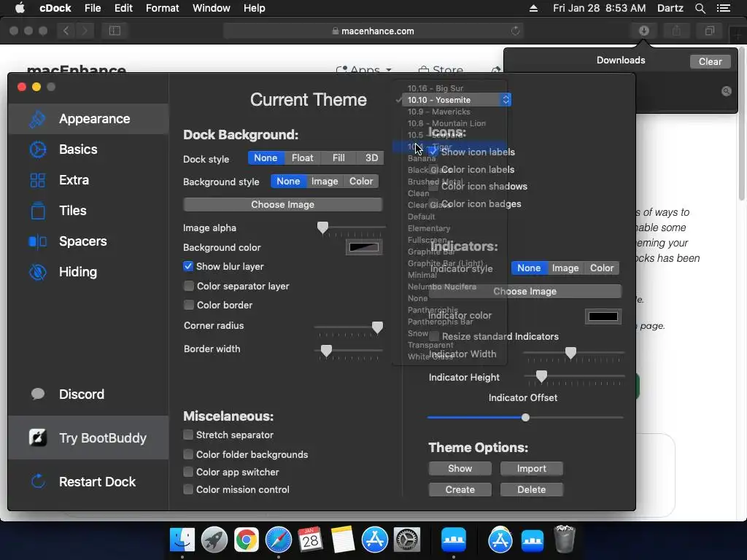The height and width of the screenshot is (560, 747).
Task: Open Spotlight search in menu bar
Action: [x=700, y=8]
